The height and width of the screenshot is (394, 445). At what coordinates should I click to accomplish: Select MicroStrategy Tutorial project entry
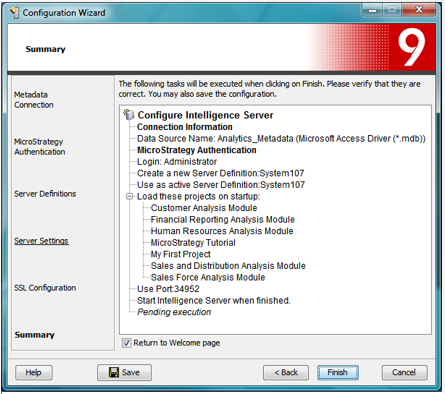pyautogui.click(x=193, y=243)
